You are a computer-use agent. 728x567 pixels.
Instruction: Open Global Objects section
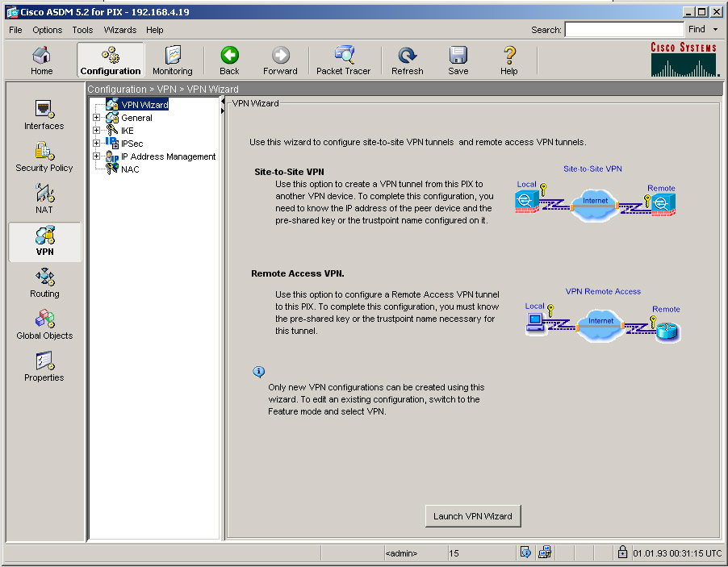point(44,325)
